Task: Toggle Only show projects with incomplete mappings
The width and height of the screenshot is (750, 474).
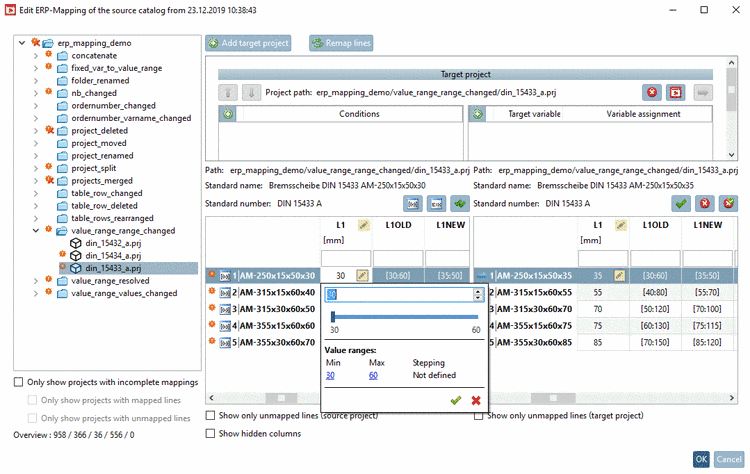Action: pyautogui.click(x=18, y=382)
